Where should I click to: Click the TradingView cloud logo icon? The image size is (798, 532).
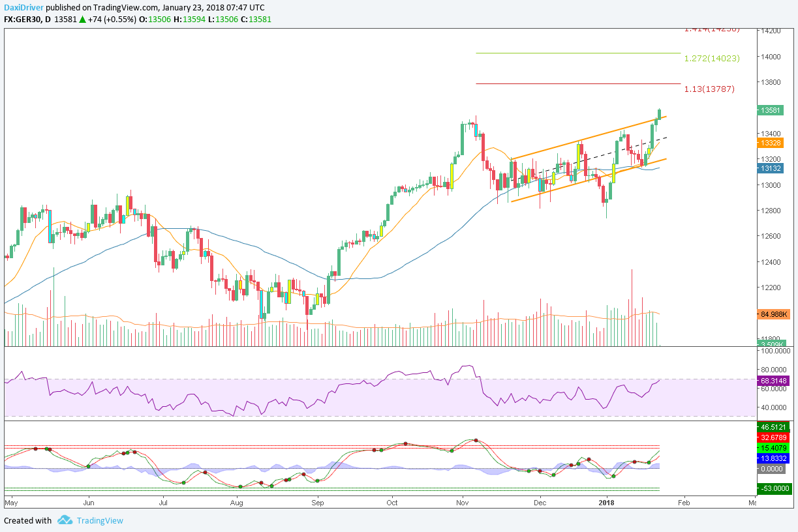(x=65, y=520)
